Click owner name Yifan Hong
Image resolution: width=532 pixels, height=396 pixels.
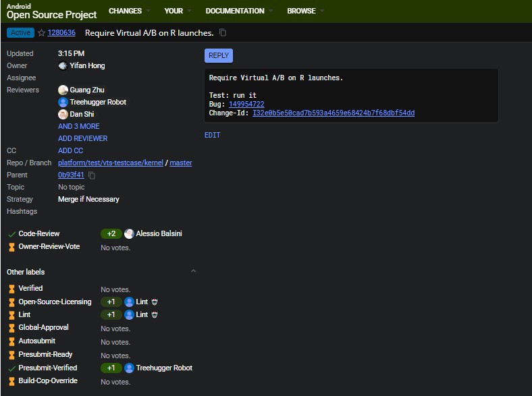pos(87,65)
